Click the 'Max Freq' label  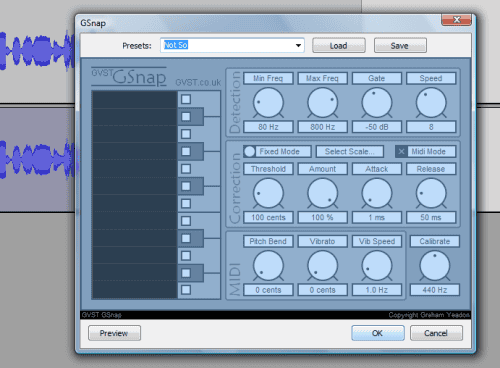tap(323, 78)
